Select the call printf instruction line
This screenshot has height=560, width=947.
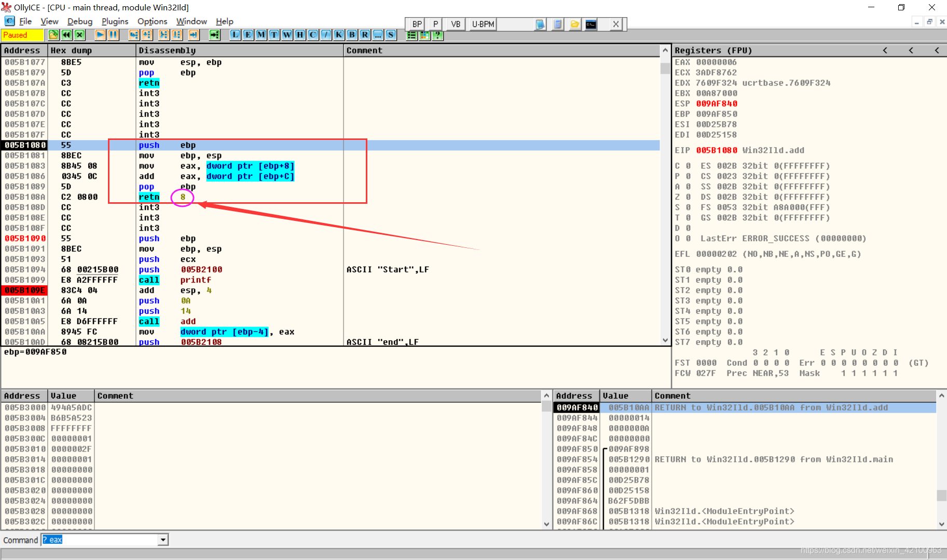330,280
